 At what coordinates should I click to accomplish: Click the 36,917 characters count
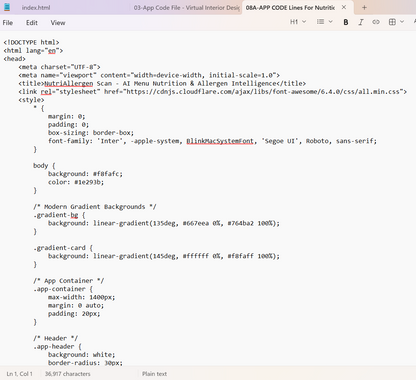point(68,374)
